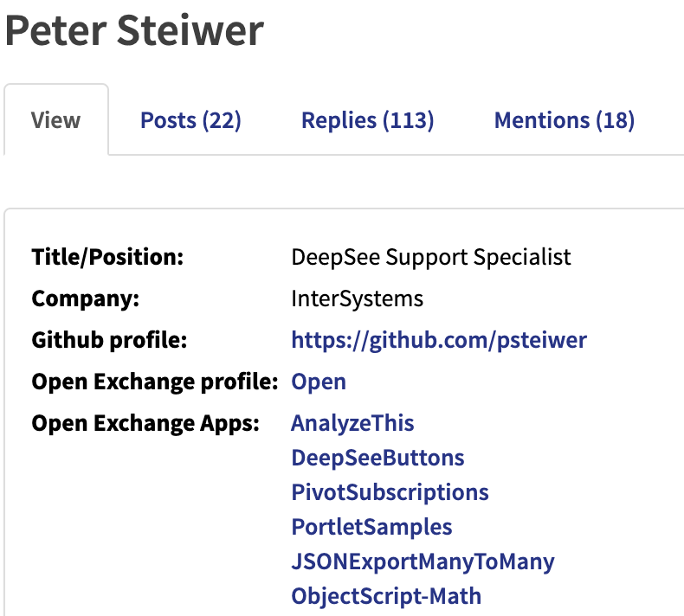
Task: Open the github.com/psteiwer profile link
Action: (439, 340)
